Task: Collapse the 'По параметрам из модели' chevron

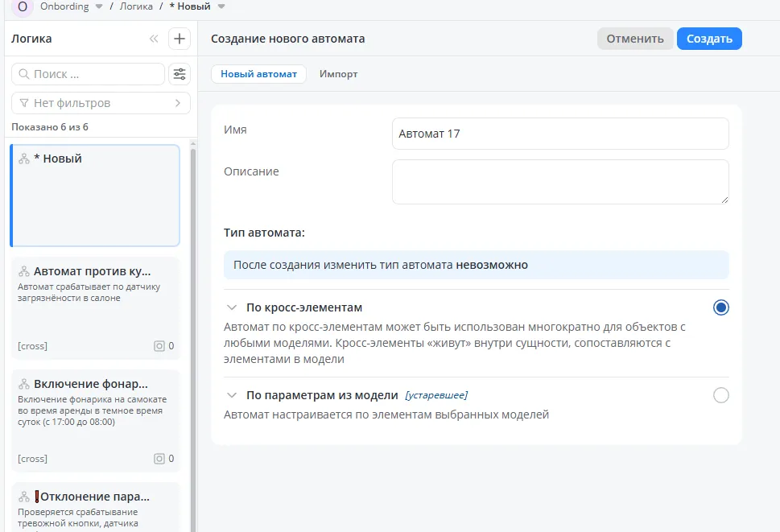Action: (232, 395)
